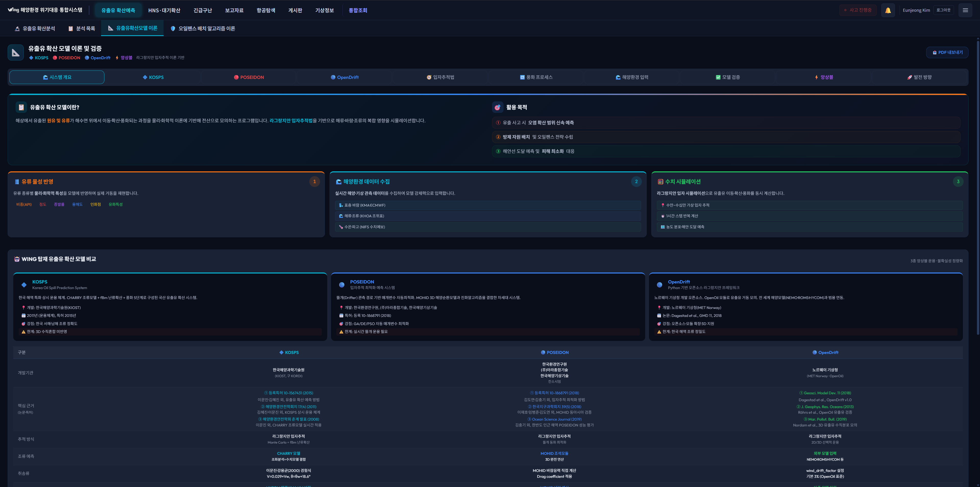
Task: Click the triangle ruler page header icon
Action: (16, 53)
